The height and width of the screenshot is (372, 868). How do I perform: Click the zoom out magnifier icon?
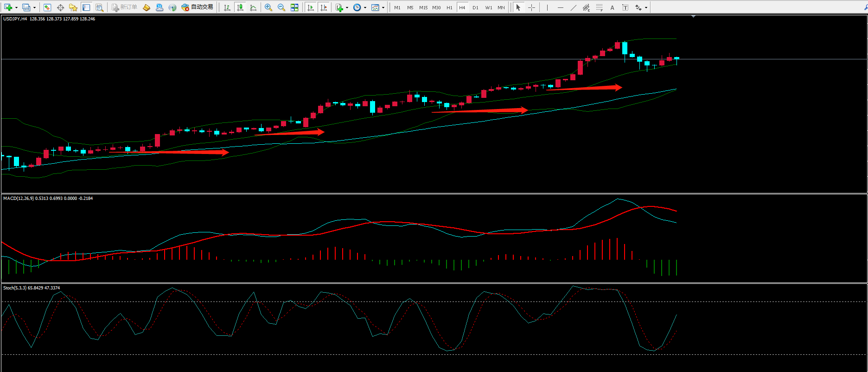click(281, 7)
